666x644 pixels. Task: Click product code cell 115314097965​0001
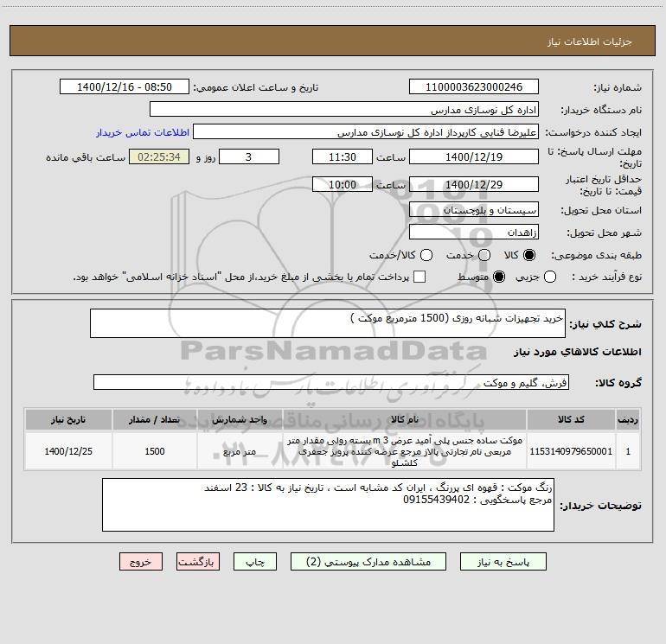click(571, 451)
